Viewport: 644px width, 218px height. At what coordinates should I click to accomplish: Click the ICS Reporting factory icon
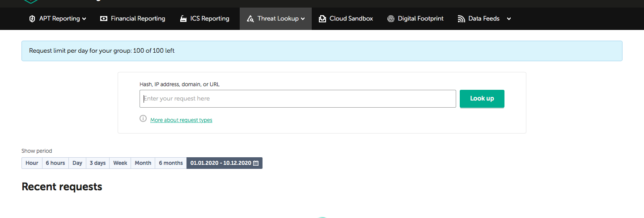[183, 19]
